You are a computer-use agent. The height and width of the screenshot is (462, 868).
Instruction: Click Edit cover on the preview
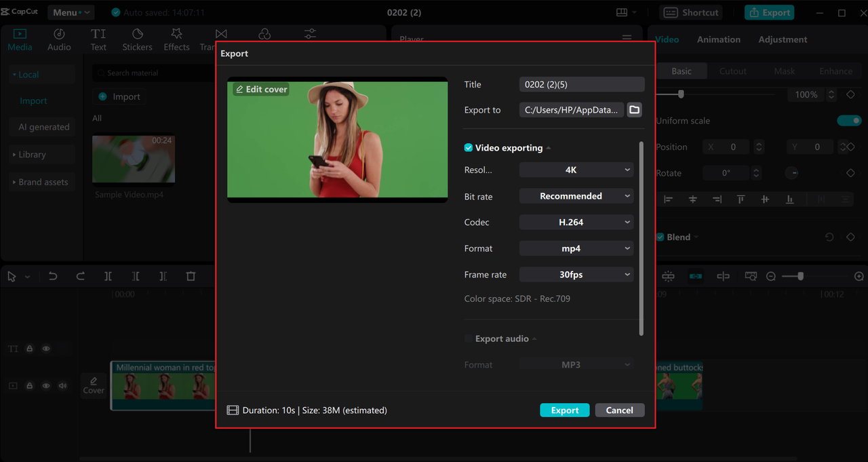pos(262,89)
